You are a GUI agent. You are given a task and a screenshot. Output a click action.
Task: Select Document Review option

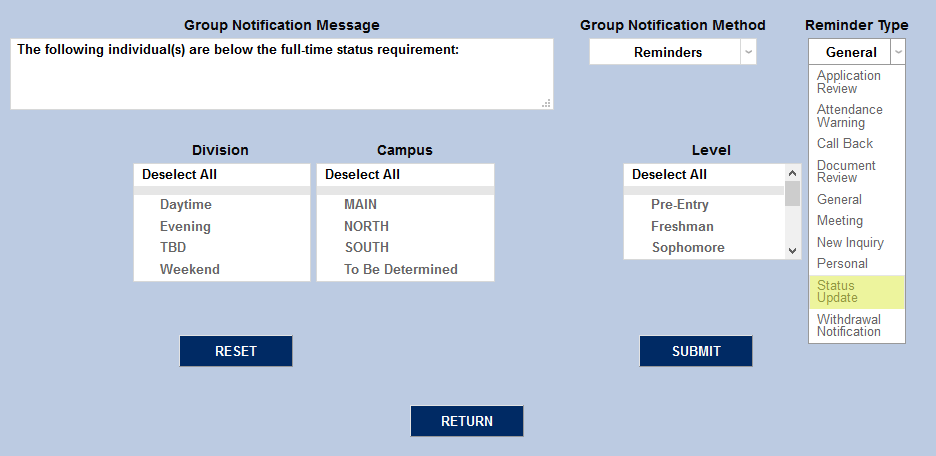click(856, 171)
